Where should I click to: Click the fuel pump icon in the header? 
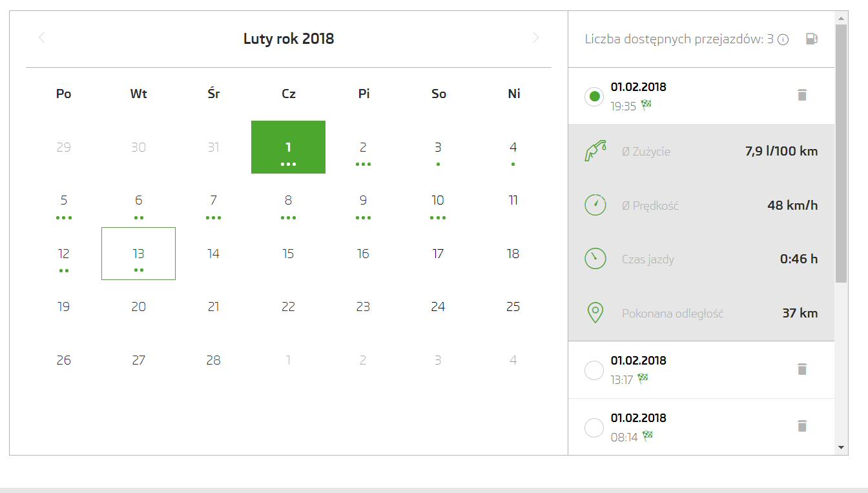click(x=812, y=39)
